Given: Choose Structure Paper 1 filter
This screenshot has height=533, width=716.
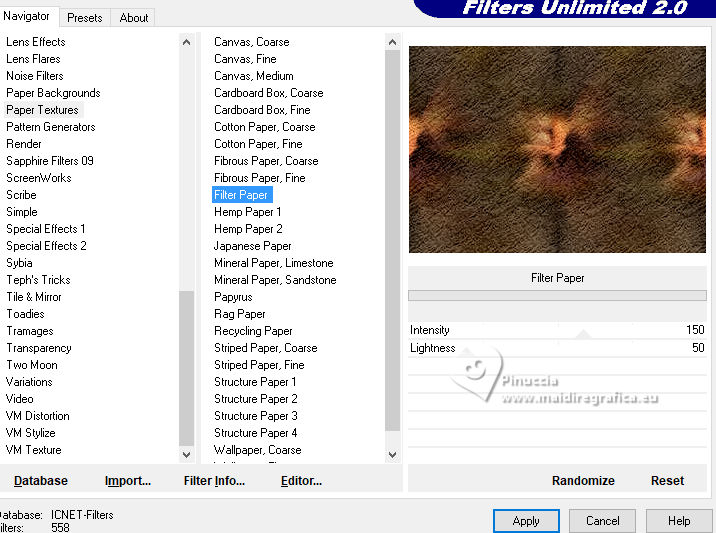Looking at the screenshot, I should point(255,382).
